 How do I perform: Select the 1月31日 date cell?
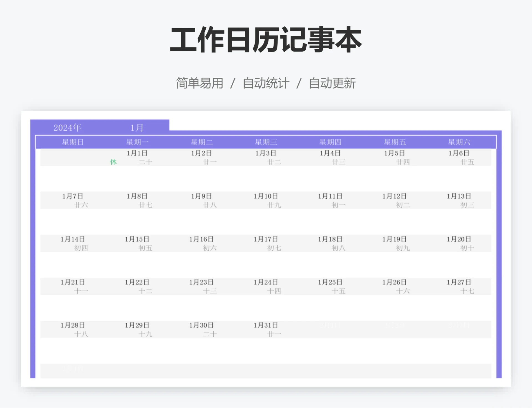coord(266,325)
